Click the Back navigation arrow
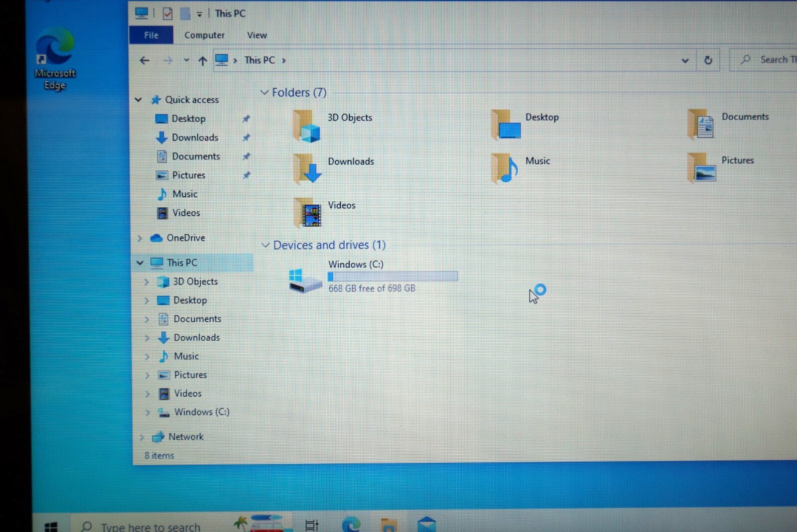Image resolution: width=797 pixels, height=532 pixels. click(x=144, y=60)
